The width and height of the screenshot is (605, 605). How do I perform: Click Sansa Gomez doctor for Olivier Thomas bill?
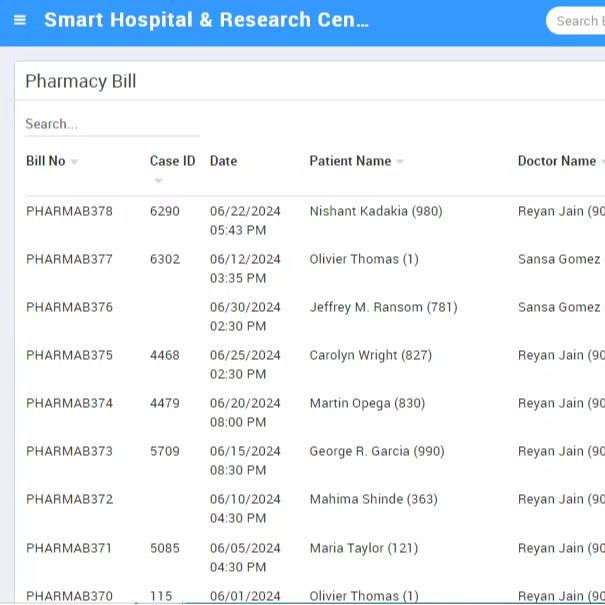[x=559, y=259]
